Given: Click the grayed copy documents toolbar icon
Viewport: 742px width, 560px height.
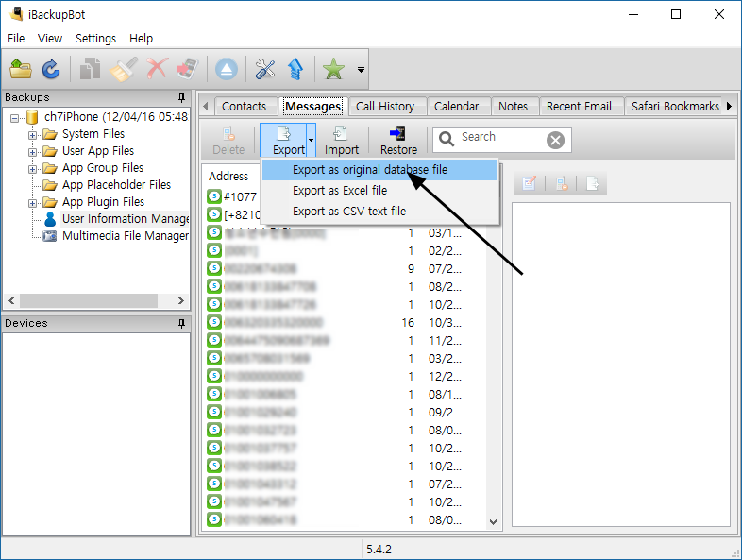Looking at the screenshot, I should (x=90, y=69).
